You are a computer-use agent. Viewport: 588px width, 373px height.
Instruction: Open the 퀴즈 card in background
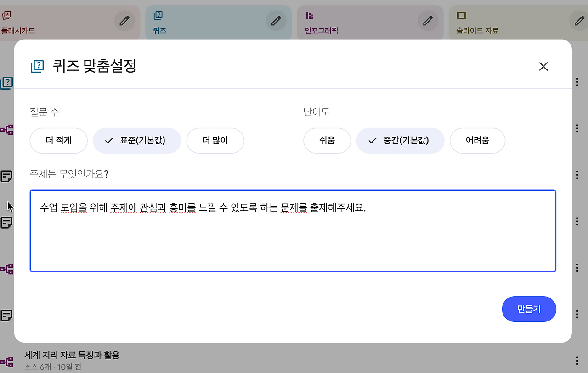coord(218,22)
